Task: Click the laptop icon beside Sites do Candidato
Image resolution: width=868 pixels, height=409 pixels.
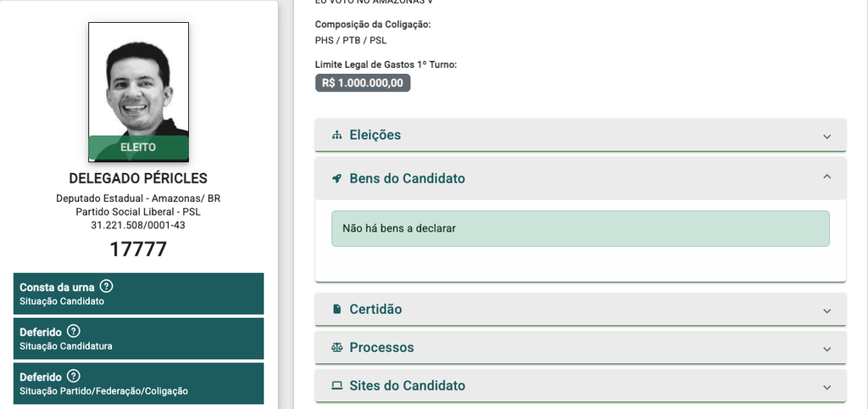Action: tap(337, 386)
